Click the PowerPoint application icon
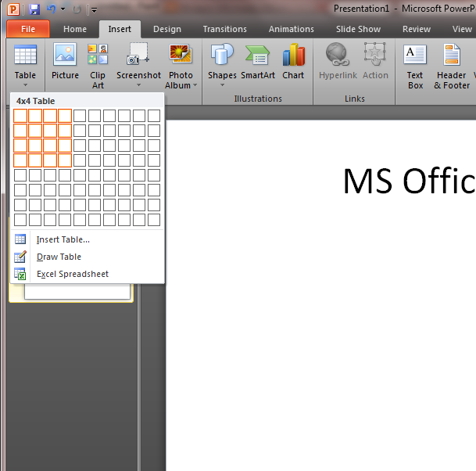Image resolution: width=476 pixels, height=471 pixels. pos(13,9)
